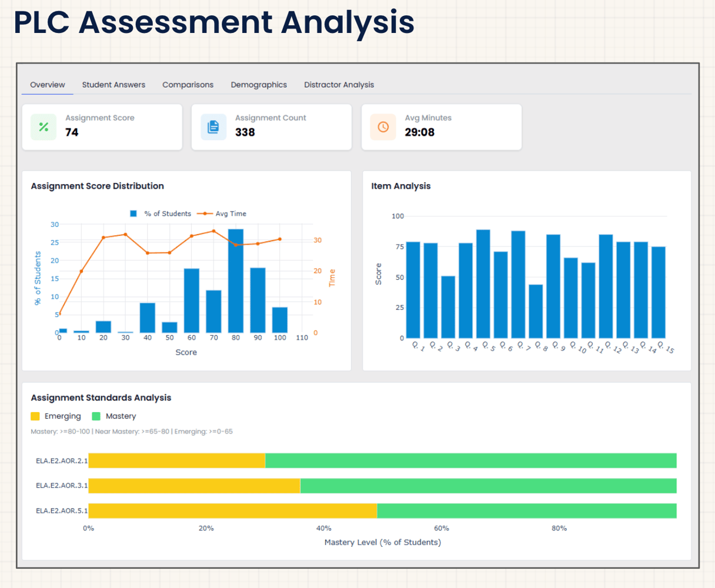Select the Q. 11 item analysis bar
This screenshot has width=715, height=588.
tap(588, 300)
